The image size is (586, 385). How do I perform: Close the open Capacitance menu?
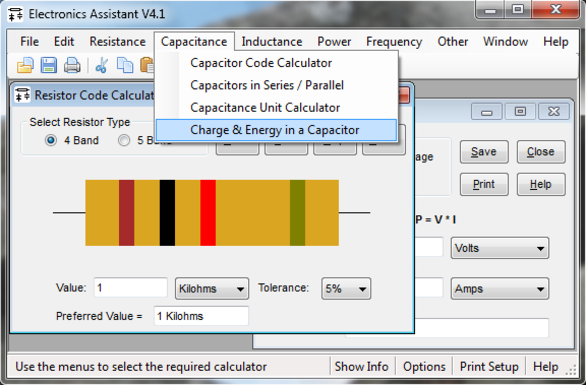[x=194, y=41]
